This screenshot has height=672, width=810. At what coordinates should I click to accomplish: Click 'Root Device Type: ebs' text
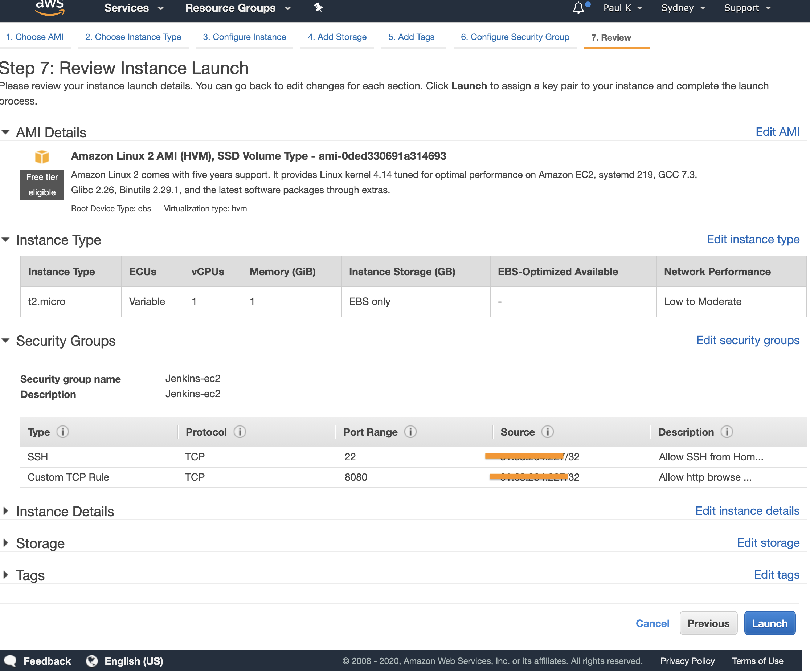111,209
